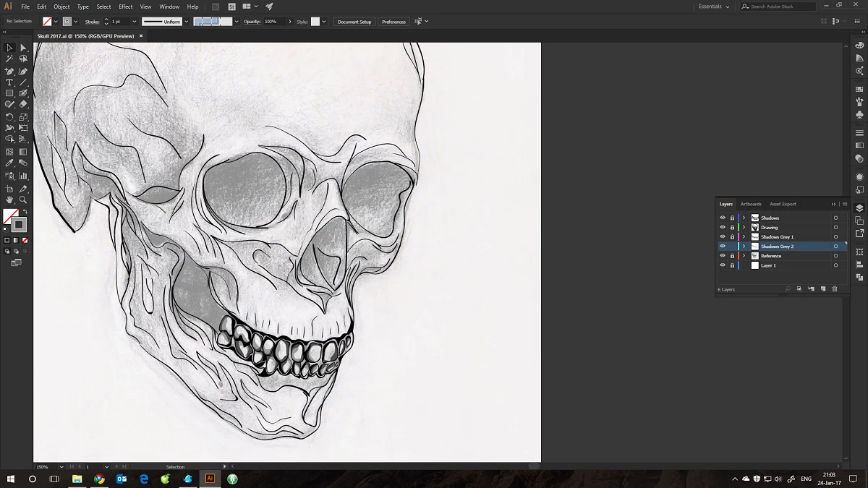Viewport: 868px width, 488px height.
Task: Hide the Drawing layer
Action: tap(722, 228)
